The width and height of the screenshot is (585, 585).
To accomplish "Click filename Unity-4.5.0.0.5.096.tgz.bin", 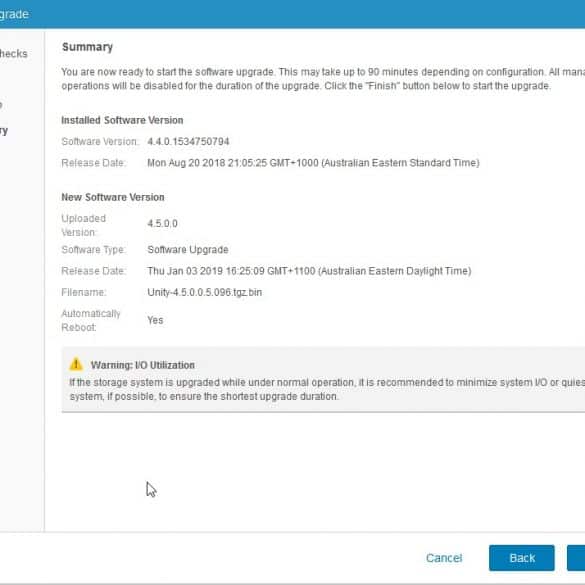I will (x=204, y=292).
